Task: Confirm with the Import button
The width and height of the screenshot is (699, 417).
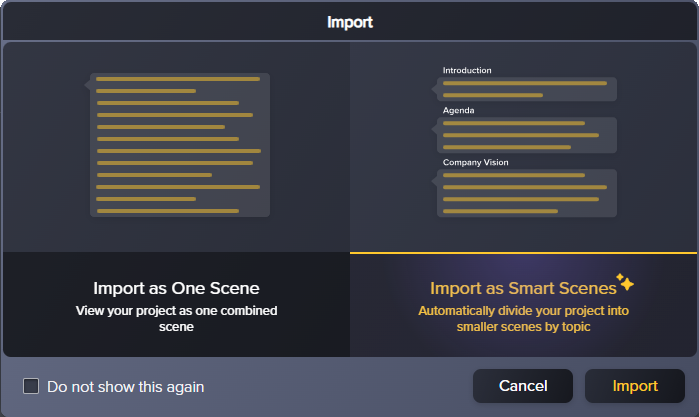Action: click(635, 386)
